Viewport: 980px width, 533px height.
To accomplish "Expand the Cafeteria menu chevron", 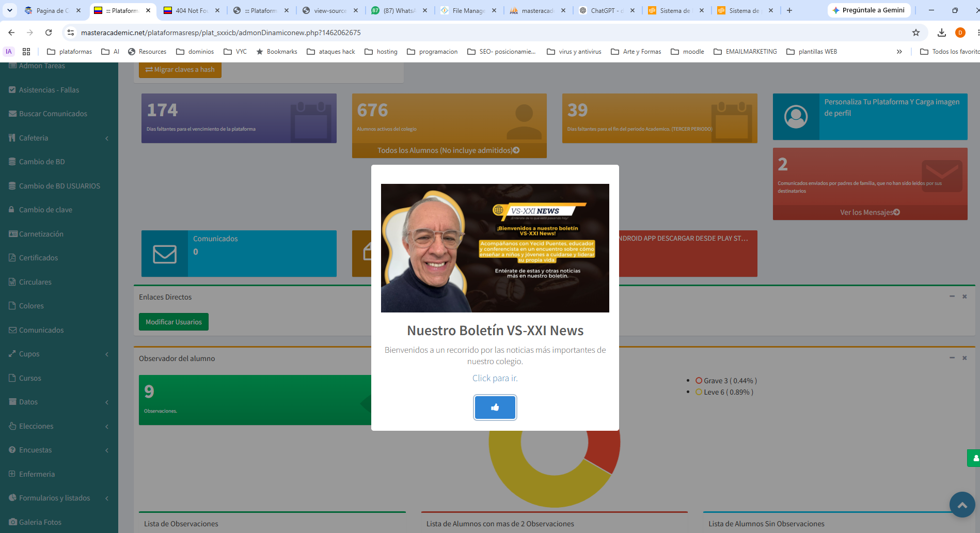I will pyautogui.click(x=107, y=138).
